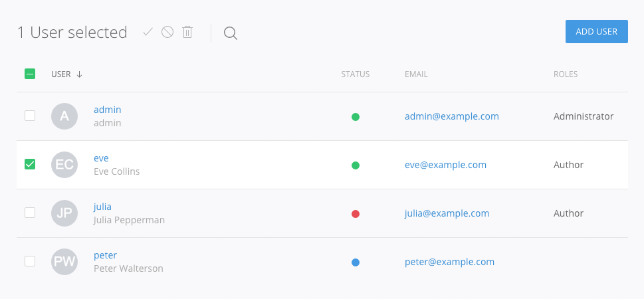Toggle the select-all header checkbox
This screenshot has height=299, width=644.
30,74
